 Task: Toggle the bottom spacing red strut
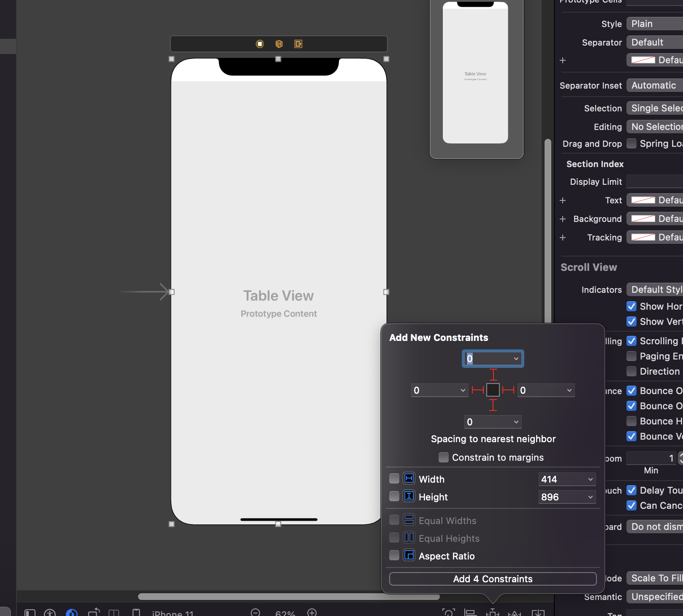tap(493, 405)
